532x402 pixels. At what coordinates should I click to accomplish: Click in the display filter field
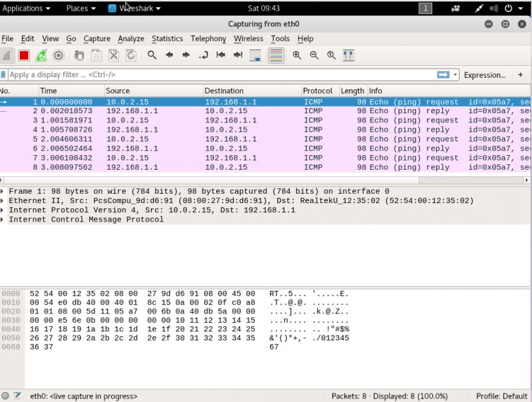[x=219, y=75]
